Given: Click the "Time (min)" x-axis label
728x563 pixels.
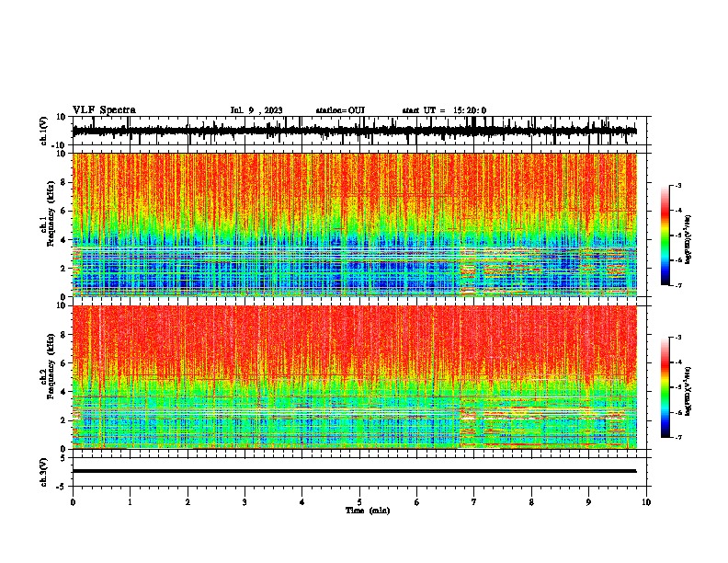Looking at the screenshot, I should click(x=368, y=511).
